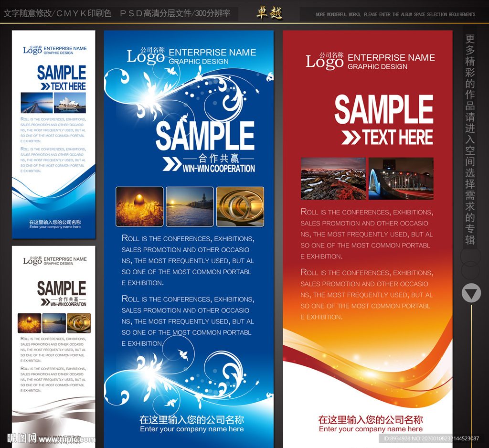Select the pier photo in small blue banner
489x448 pixels.
coord(37,103)
